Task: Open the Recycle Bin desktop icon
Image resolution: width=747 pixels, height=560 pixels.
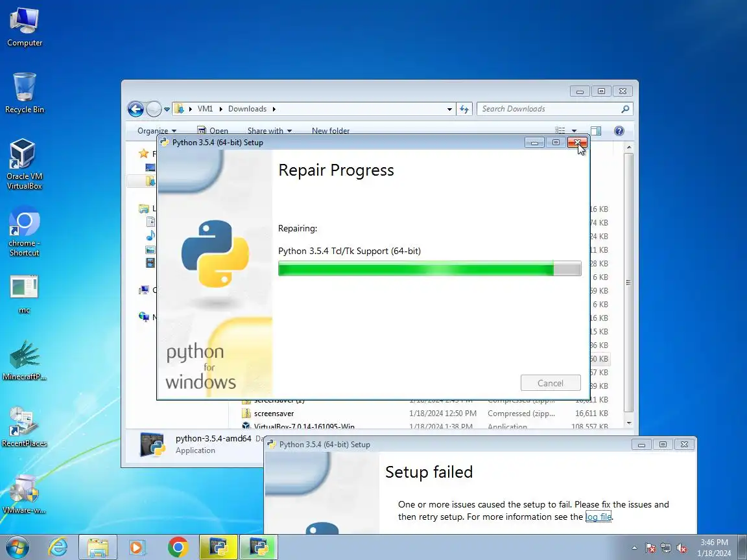Action: 24,93
